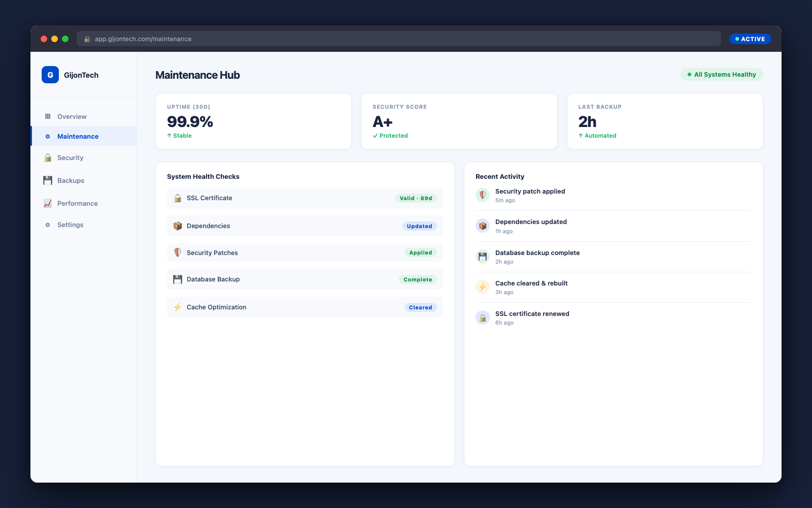Screen dimensions: 812x508
Task: Click the package icon beside Dependencies check
Action: tap(178, 226)
